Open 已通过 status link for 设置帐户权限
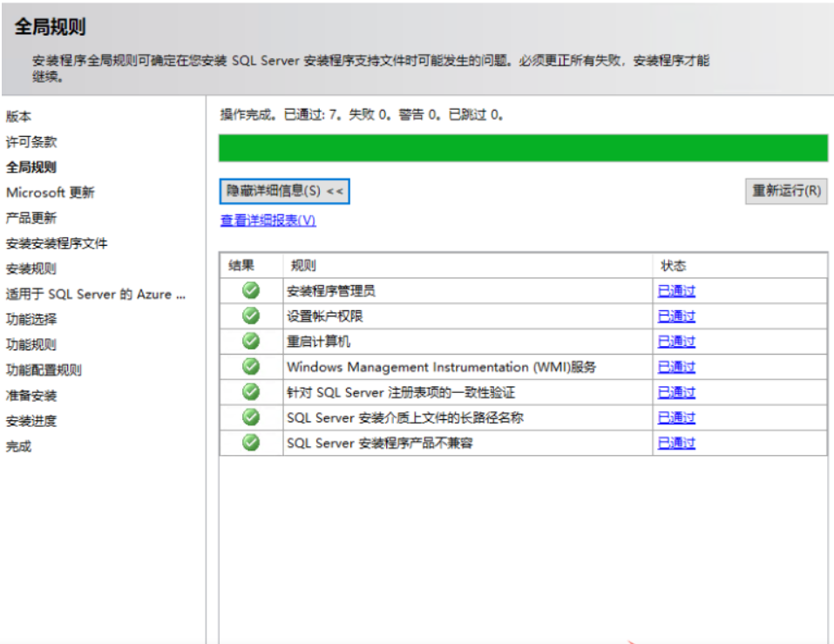Image resolution: width=834 pixels, height=644 pixels. click(676, 316)
